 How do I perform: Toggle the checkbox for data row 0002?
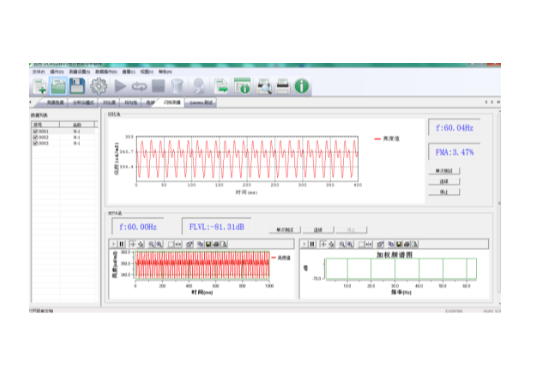(35, 137)
